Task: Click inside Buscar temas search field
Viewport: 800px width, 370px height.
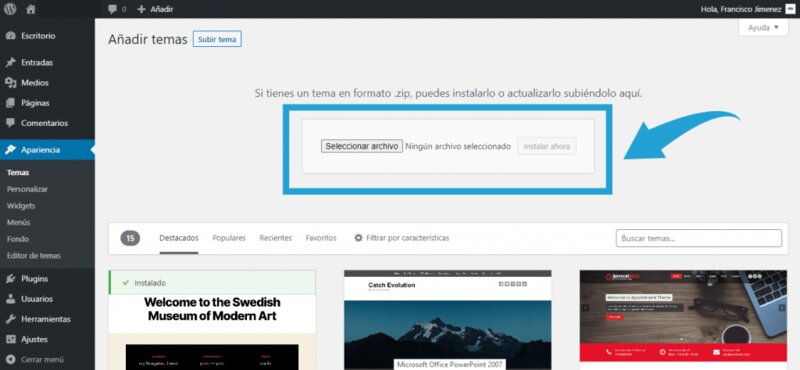Action: tap(698, 238)
